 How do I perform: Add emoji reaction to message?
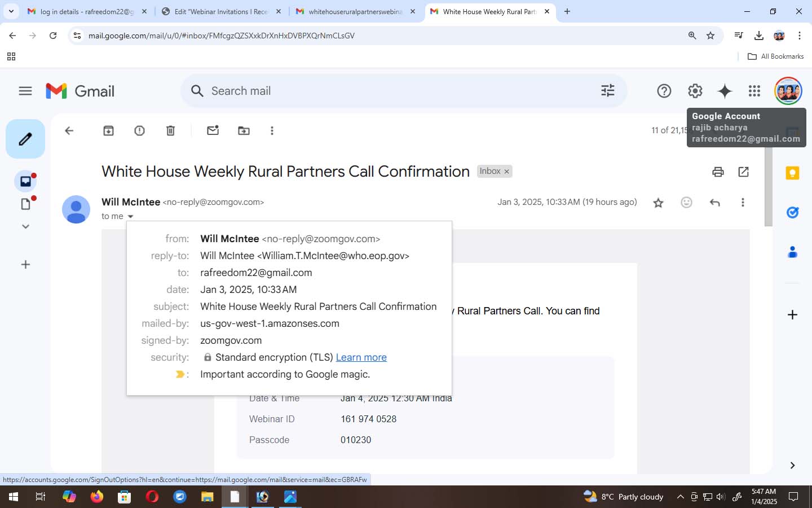(686, 202)
